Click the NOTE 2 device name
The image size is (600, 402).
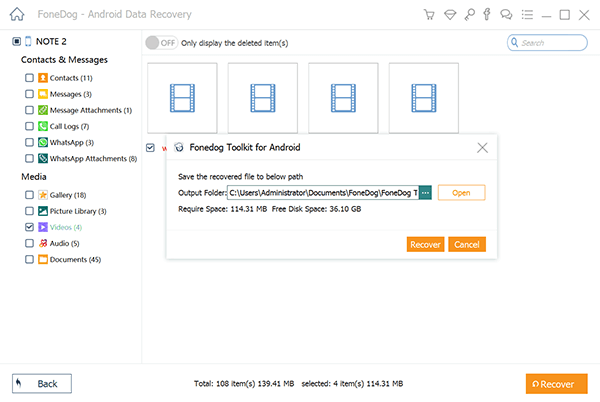pyautogui.click(x=51, y=41)
